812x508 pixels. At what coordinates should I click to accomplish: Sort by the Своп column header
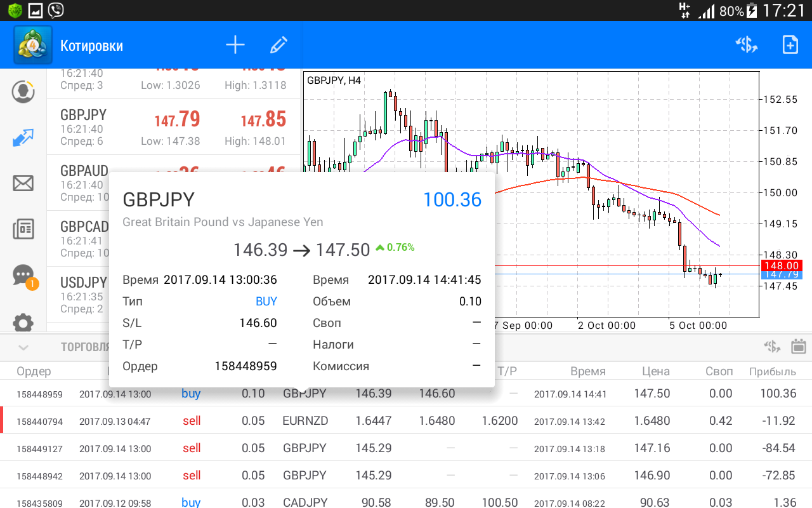[x=719, y=371]
